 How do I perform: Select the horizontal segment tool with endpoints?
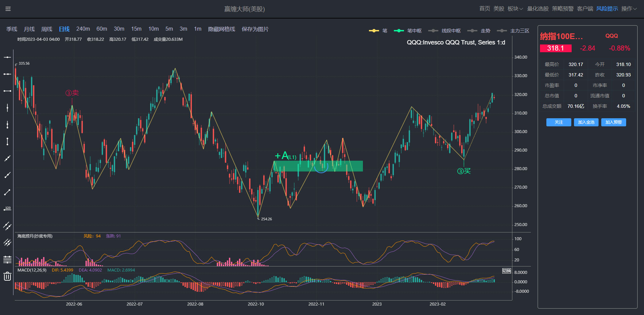click(x=7, y=91)
